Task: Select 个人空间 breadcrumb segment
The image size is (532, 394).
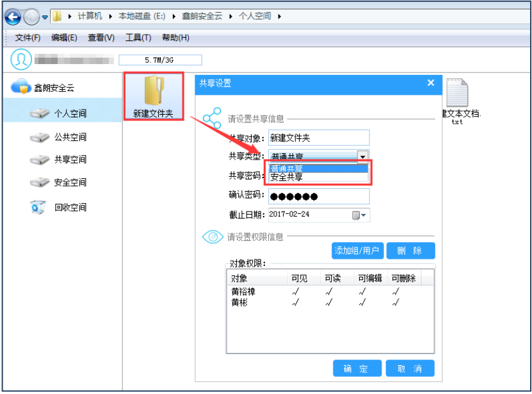Action: coord(255,16)
